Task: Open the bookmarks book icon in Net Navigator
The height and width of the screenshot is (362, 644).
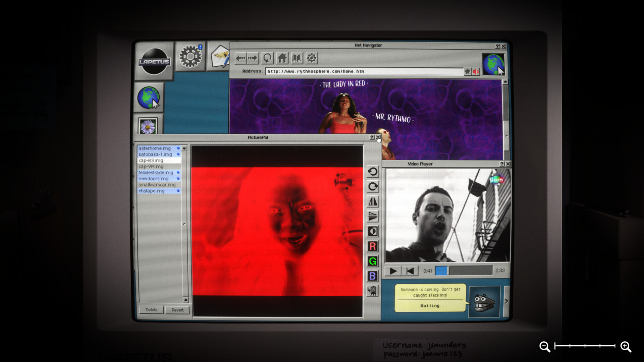Action: tap(297, 58)
